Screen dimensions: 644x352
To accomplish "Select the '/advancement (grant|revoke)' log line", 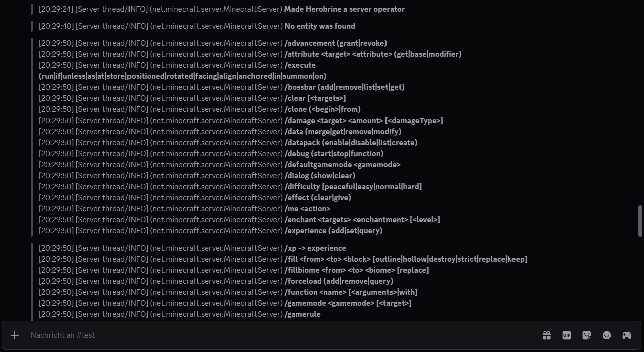I will (x=213, y=43).
